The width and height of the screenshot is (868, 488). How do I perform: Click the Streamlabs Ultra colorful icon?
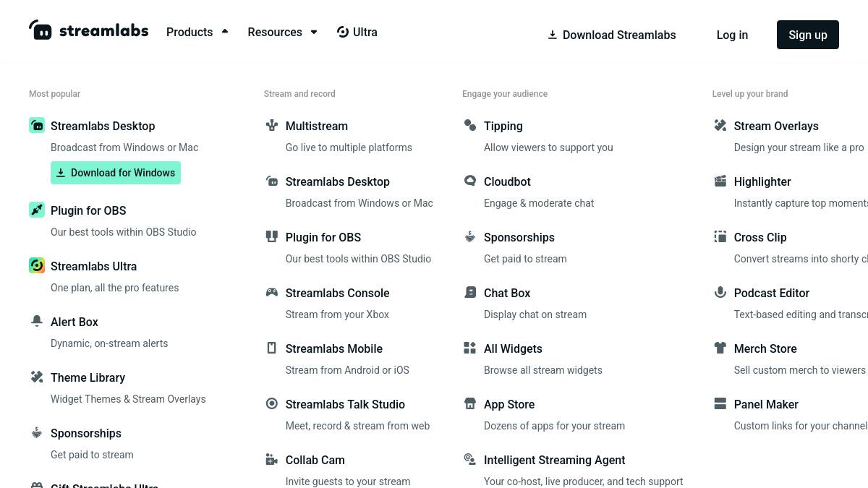click(x=37, y=265)
